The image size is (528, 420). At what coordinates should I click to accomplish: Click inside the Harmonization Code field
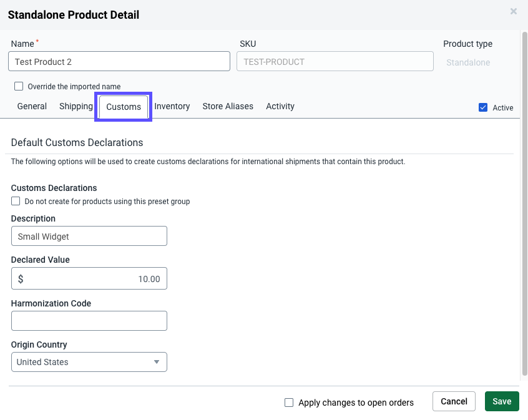tap(89, 321)
